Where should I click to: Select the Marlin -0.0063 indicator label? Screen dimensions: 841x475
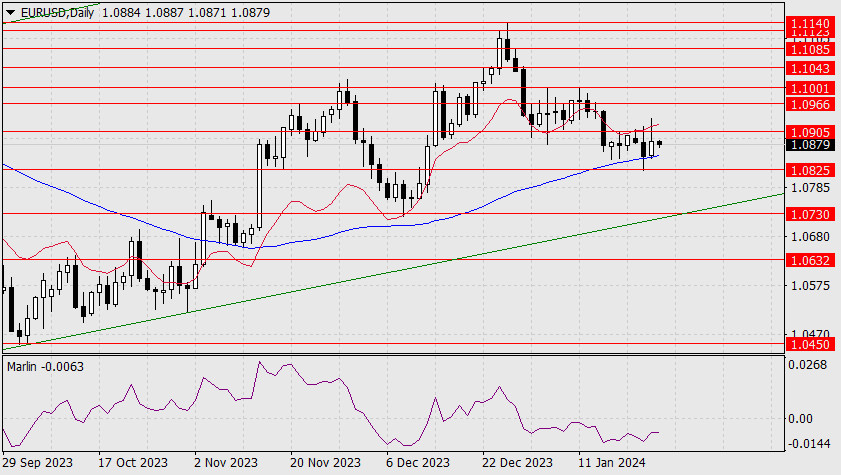click(46, 367)
